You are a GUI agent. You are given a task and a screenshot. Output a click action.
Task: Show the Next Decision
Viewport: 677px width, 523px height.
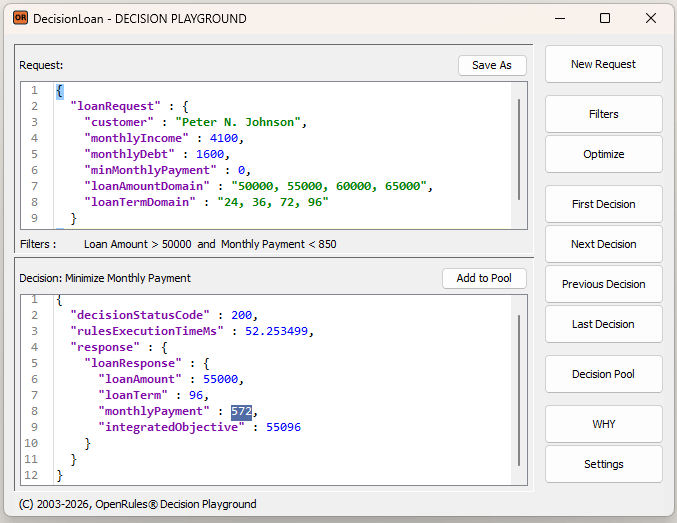pyautogui.click(x=603, y=244)
